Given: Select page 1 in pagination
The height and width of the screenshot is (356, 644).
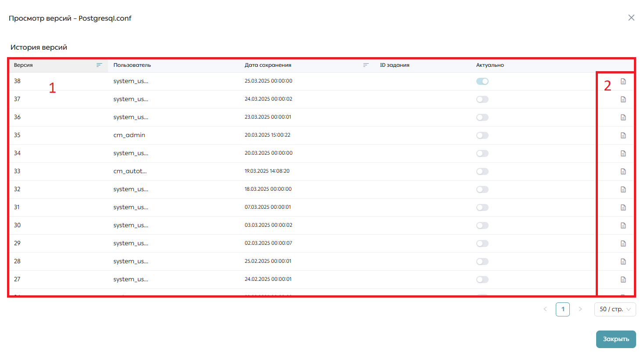Looking at the screenshot, I should tap(563, 309).
